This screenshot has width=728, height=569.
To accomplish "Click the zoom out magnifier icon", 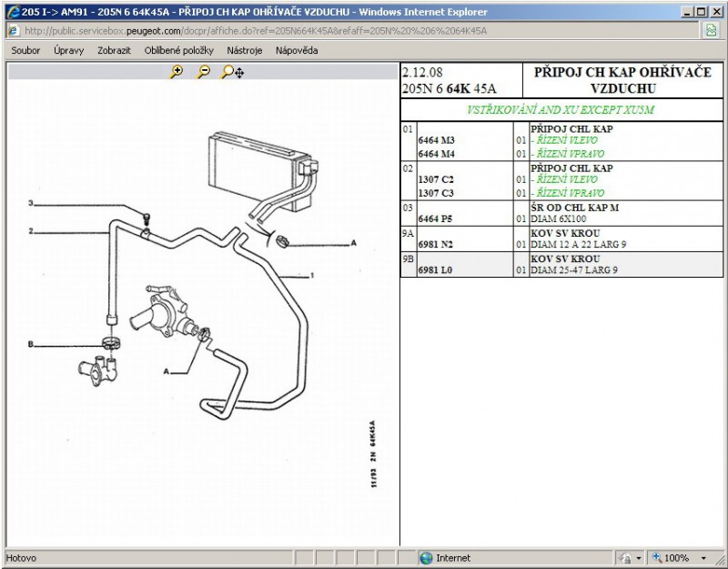I will (x=204, y=72).
